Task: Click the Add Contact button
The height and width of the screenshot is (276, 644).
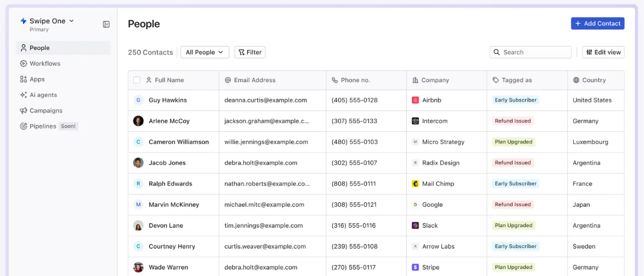Action: click(x=598, y=23)
